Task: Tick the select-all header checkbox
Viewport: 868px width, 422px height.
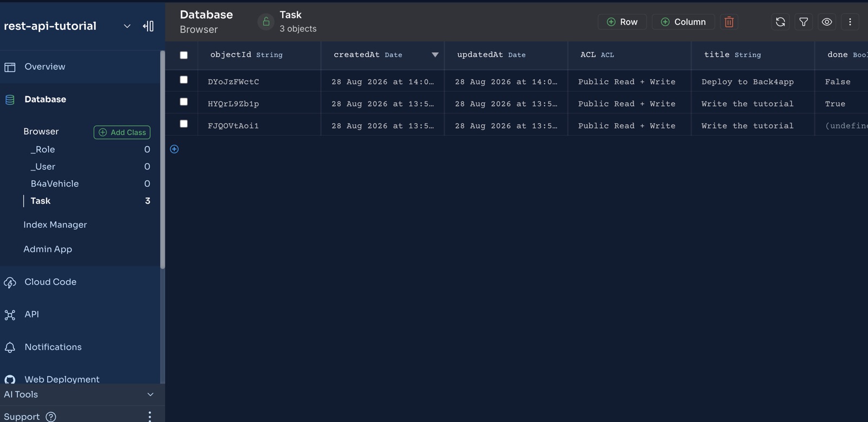Action: [x=184, y=55]
